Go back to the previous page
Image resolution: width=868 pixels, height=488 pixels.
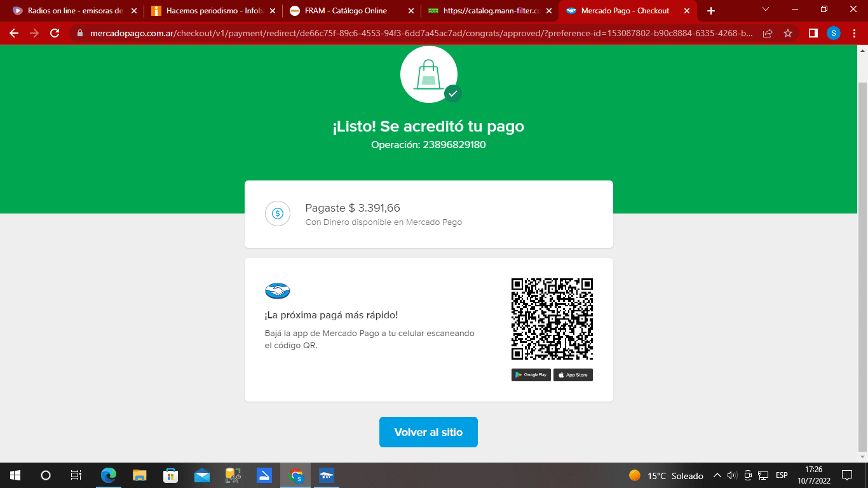point(14,33)
